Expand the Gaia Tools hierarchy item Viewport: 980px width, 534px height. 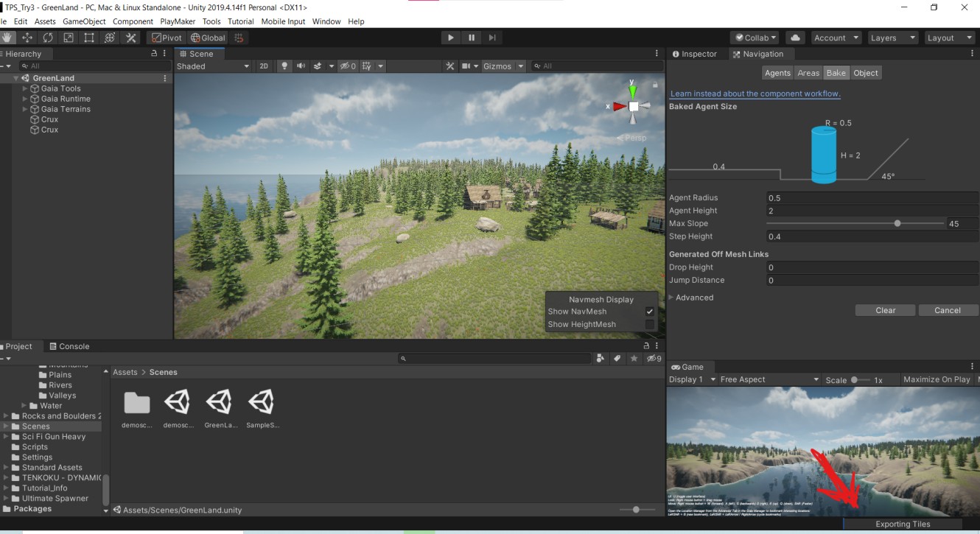(x=25, y=88)
